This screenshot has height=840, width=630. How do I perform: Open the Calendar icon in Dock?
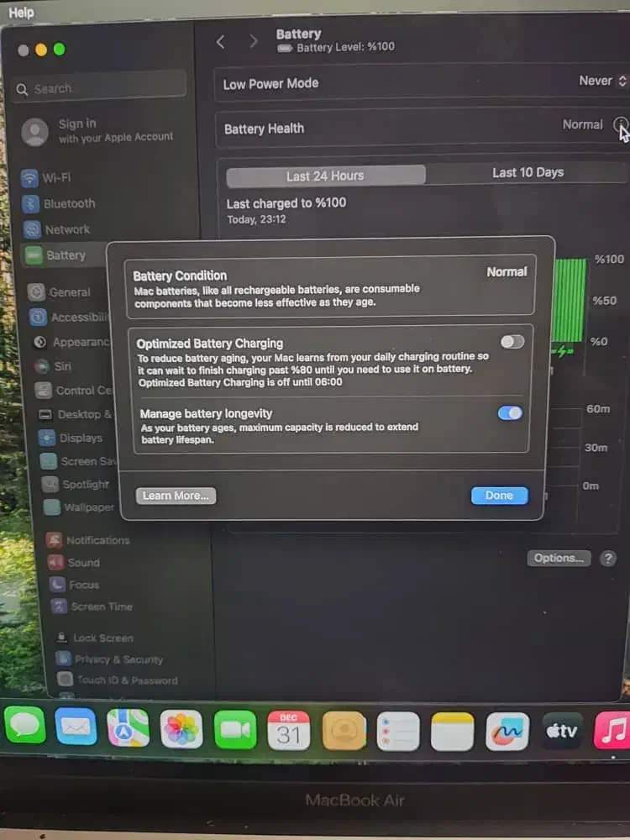pos(288,730)
